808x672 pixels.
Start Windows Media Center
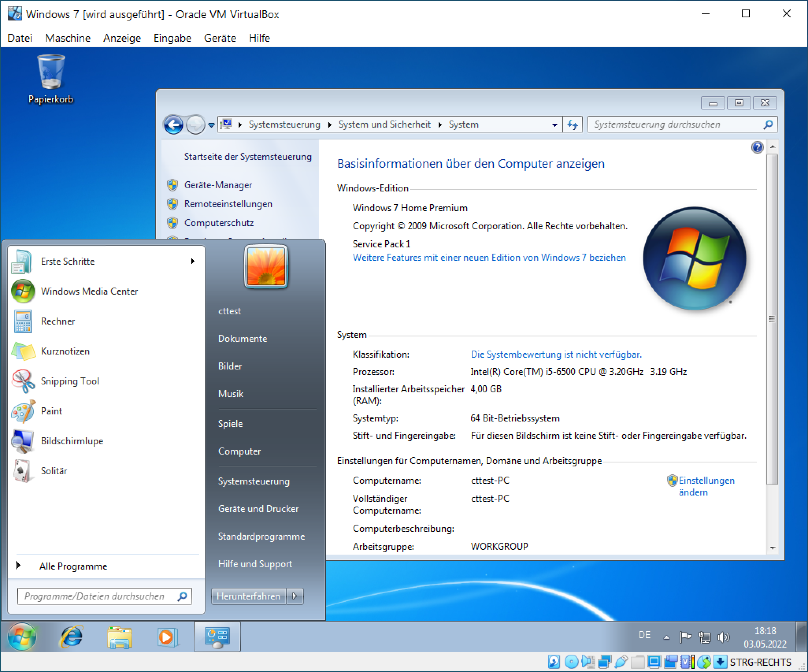(x=89, y=291)
